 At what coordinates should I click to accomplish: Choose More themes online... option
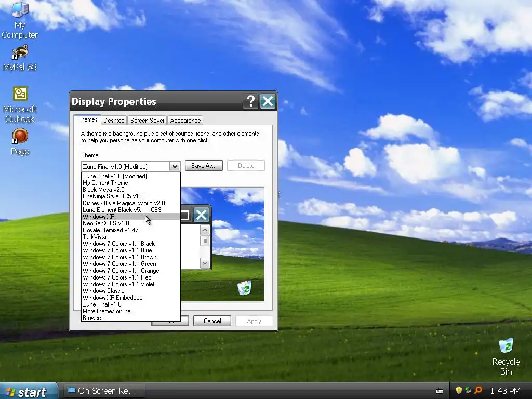(130, 312)
